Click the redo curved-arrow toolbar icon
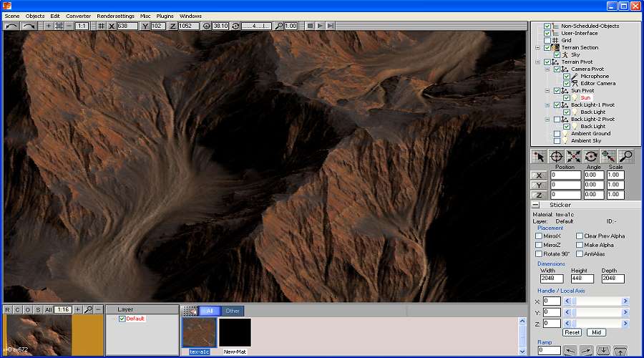This screenshot has width=644, height=358. tap(29, 26)
